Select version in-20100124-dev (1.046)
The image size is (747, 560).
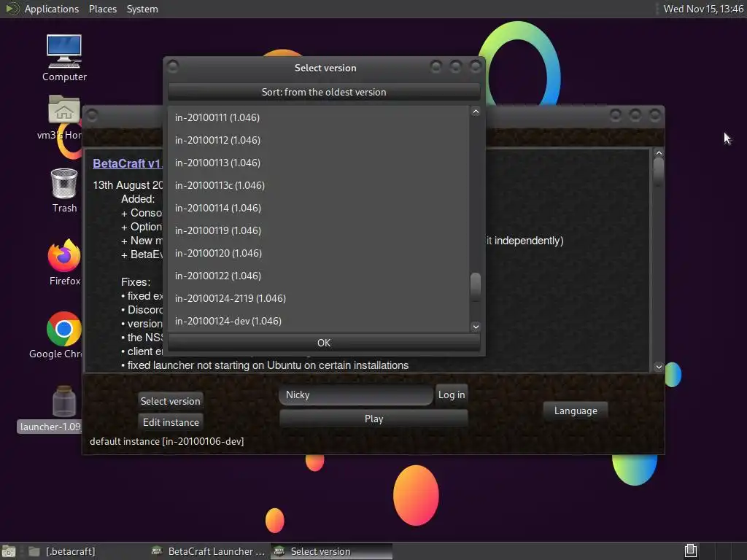point(318,321)
